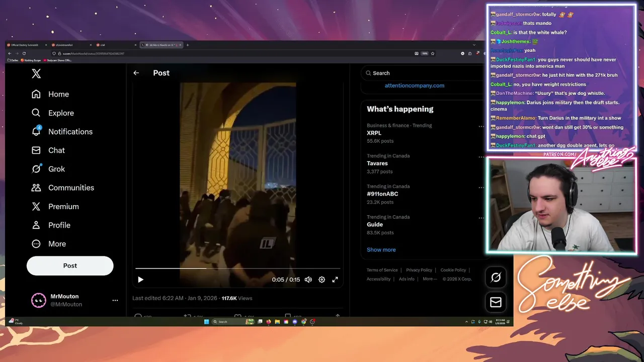Click the white Post button
The image size is (644, 362).
(70, 265)
